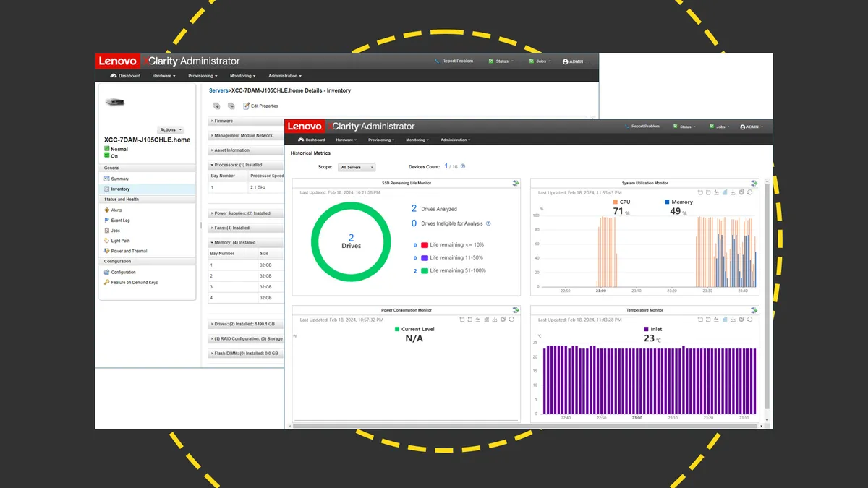Image resolution: width=868 pixels, height=488 pixels.
Task: Open the Scope All Servers dropdown
Action: (357, 167)
